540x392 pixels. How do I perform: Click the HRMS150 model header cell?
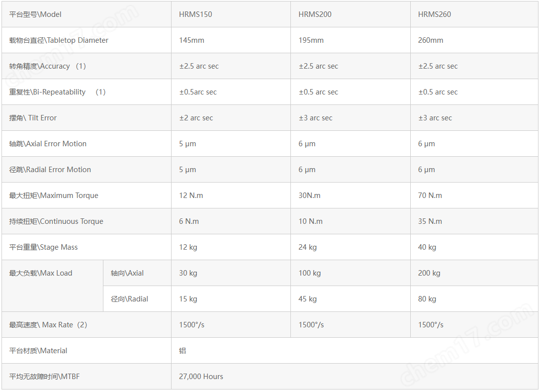coord(231,14)
